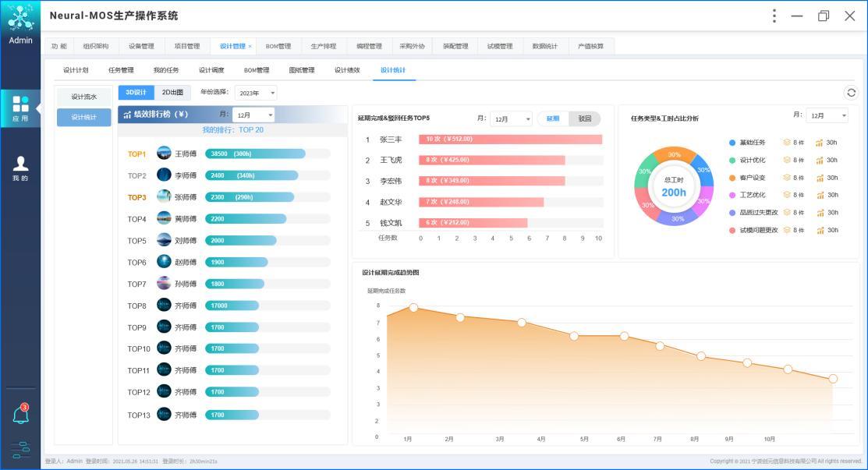Image resolution: width=868 pixels, height=470 pixels.
Task: Switch to the 2D出图 toggle
Action: (172, 93)
